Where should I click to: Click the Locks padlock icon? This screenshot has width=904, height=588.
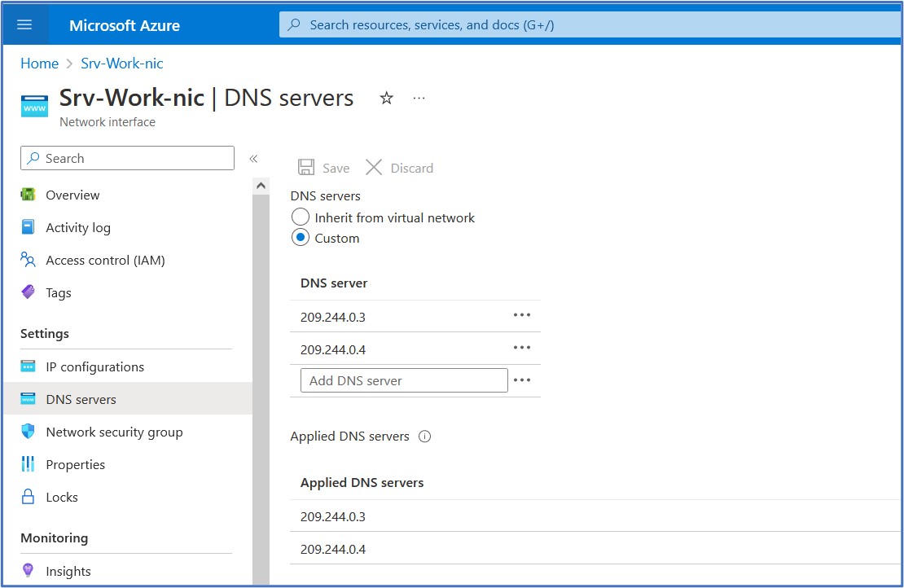pyautogui.click(x=29, y=497)
